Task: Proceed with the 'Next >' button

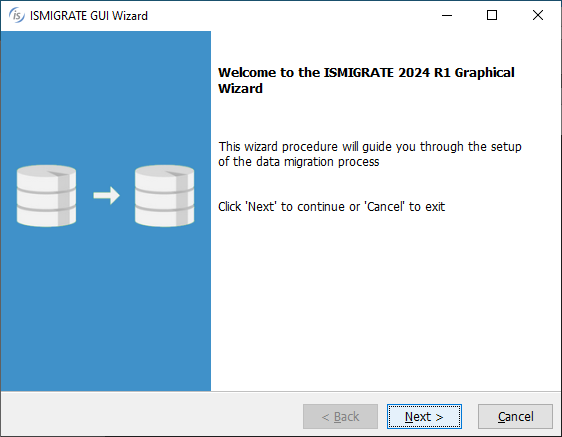Action: [x=424, y=417]
